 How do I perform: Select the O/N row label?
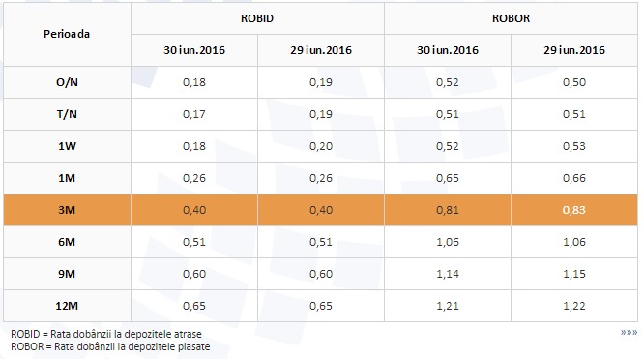(67, 82)
